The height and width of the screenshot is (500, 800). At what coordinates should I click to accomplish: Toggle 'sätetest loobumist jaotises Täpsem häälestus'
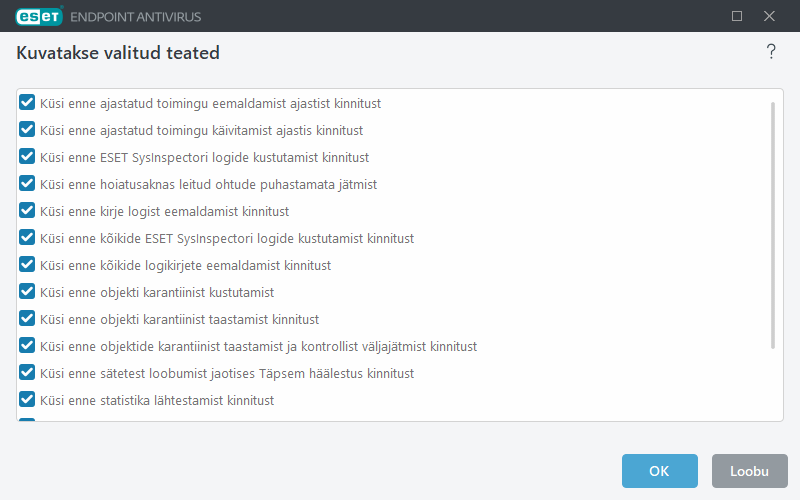(x=28, y=373)
